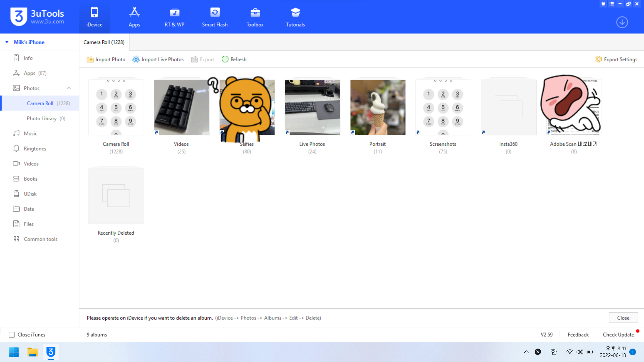Image resolution: width=644 pixels, height=362 pixels.
Task: Toggle the Close iTunes checkbox
Action: pos(12,335)
